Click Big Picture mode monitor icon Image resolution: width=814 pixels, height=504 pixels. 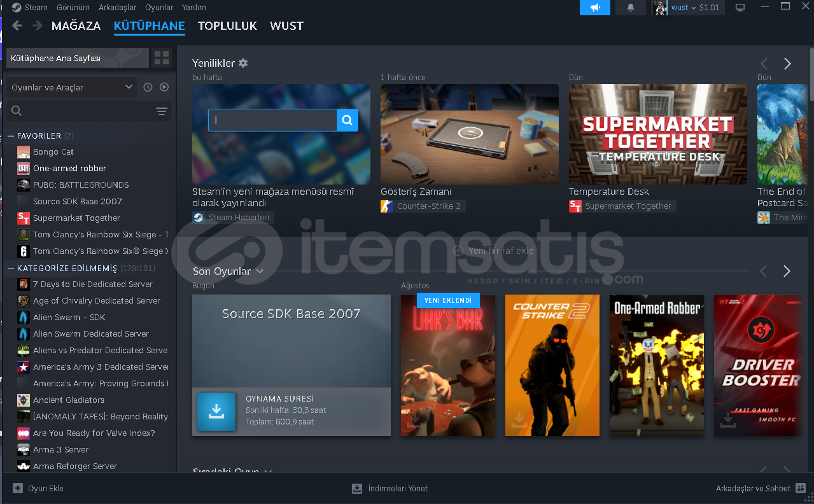pyautogui.click(x=740, y=8)
